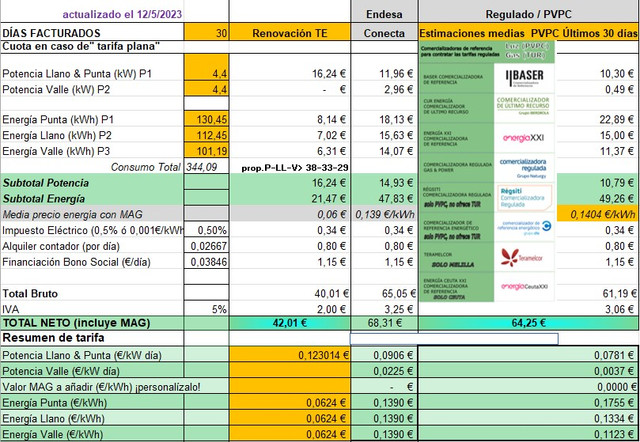640x442 pixels.
Task: Select the Energía Llano 112,45 input cell
Action: click(x=207, y=135)
